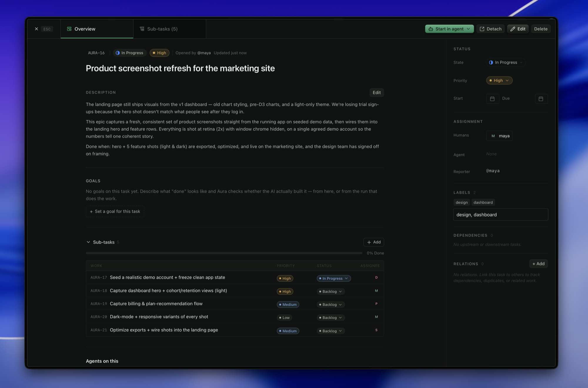Open State dropdown showing In Progress
This screenshot has height=388, width=588.
(506, 62)
